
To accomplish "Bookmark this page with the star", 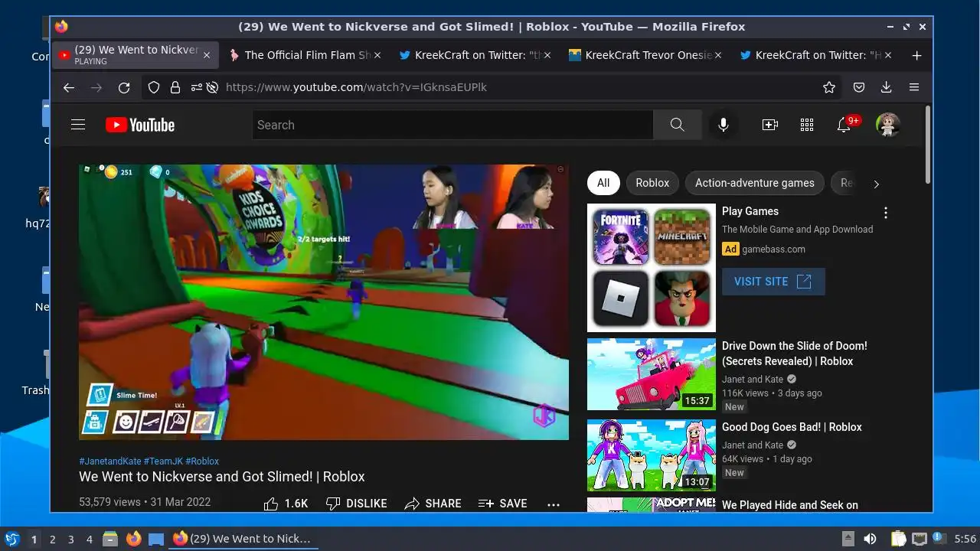I will [829, 87].
